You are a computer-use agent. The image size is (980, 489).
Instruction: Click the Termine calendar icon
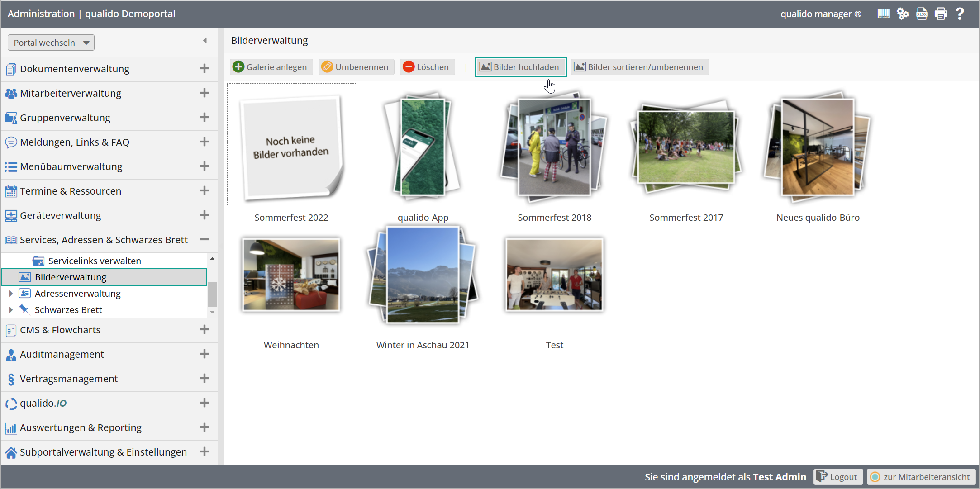point(11,191)
